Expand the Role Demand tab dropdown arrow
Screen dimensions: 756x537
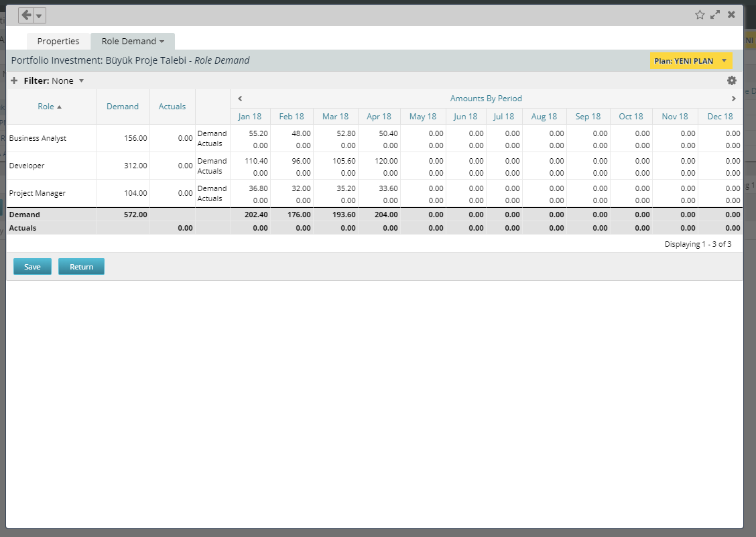[x=162, y=42]
